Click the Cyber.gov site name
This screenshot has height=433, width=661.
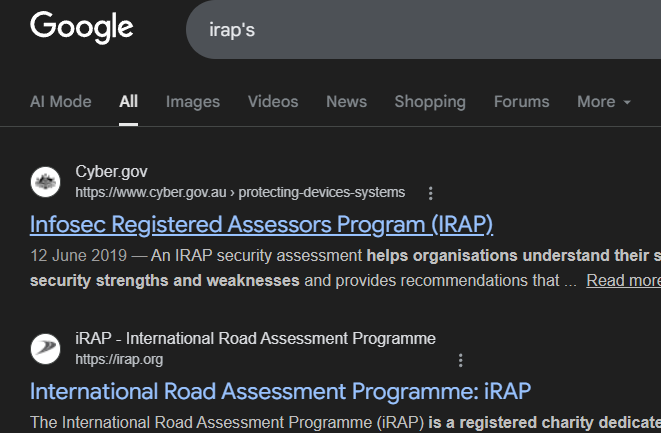[111, 172]
